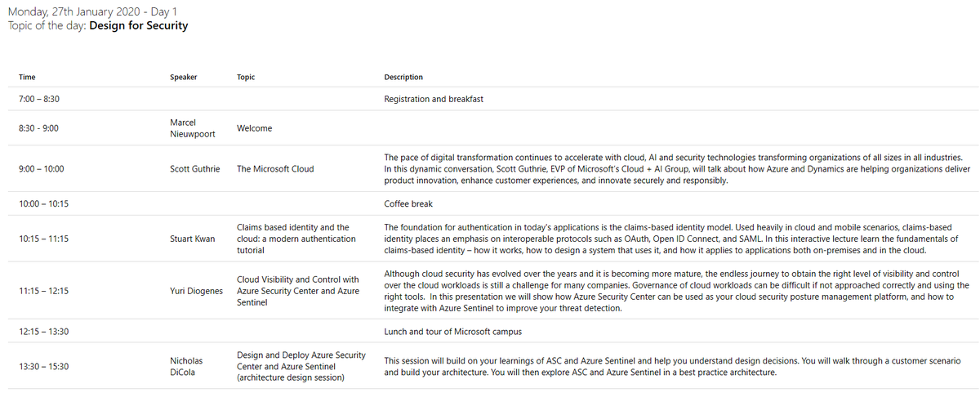Click the date heading 'Monday, 27th January 2020 - Day 1'
Screen dimensions: 980x393
tap(91, 11)
